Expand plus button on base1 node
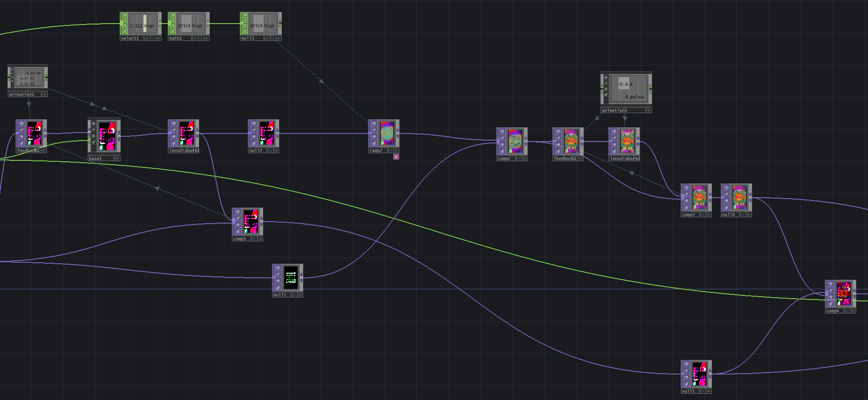 pos(117,158)
